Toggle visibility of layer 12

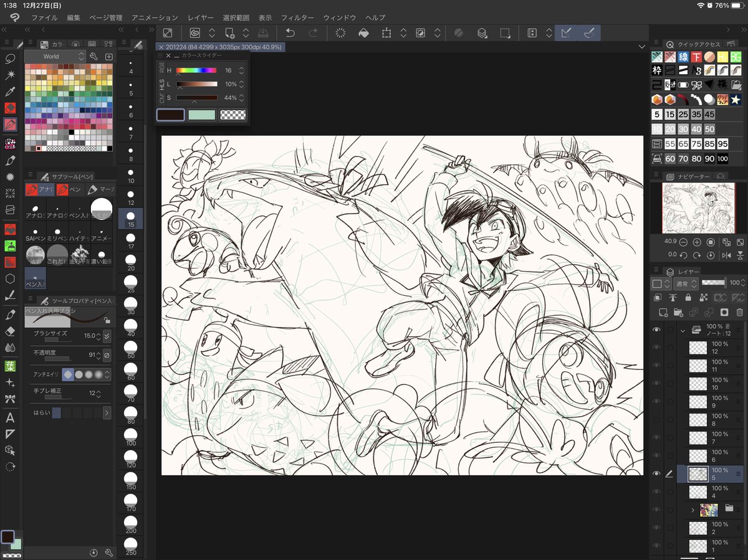click(656, 348)
